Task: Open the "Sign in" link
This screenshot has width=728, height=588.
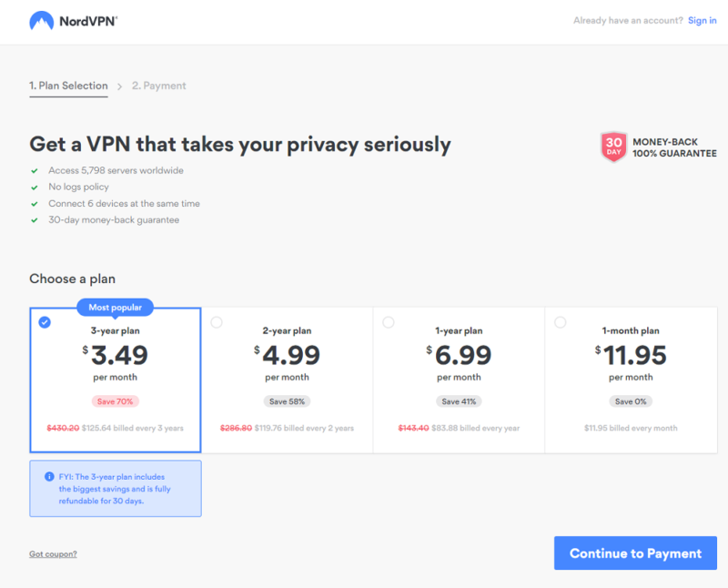Action: coord(702,20)
